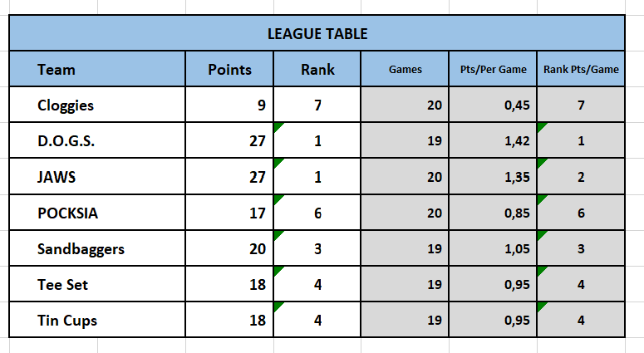
Task: Click the LEAGUE TABLE title cell
Action: 317,34
